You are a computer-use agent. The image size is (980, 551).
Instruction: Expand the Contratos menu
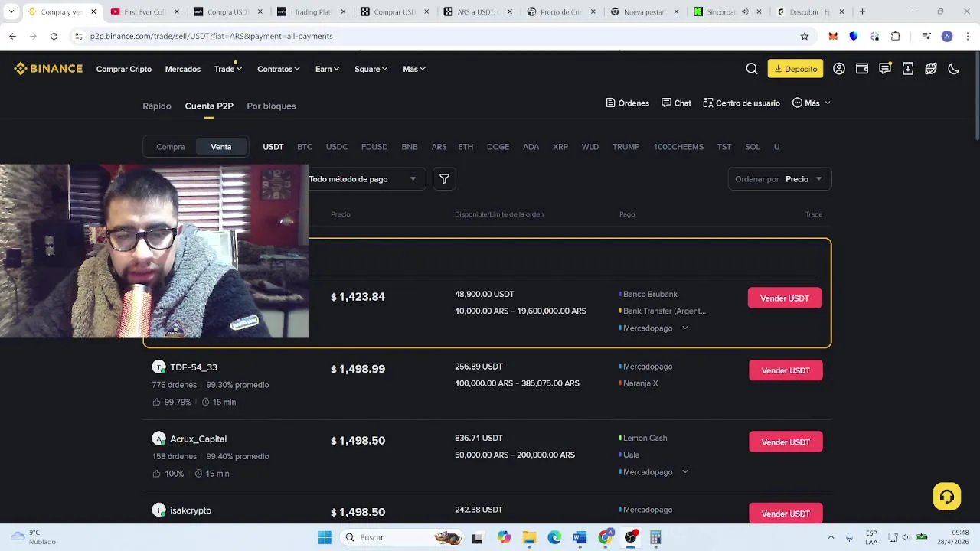pyautogui.click(x=279, y=69)
